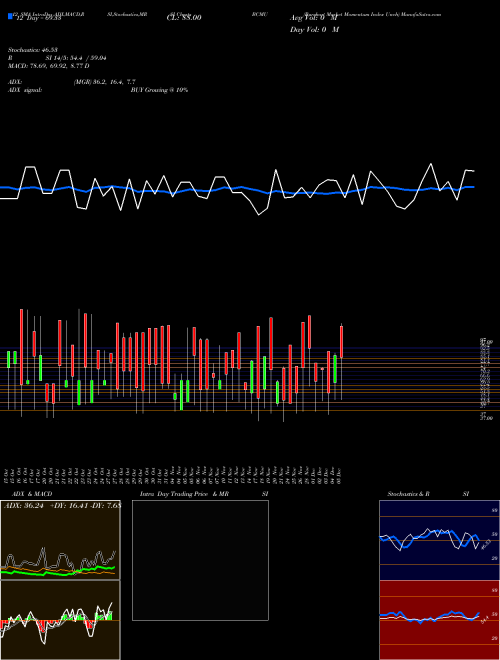Click the 'MACD: 78.69, 69.92, 8.77 D' line
This screenshot has height=660, width=500.
coord(48,66)
